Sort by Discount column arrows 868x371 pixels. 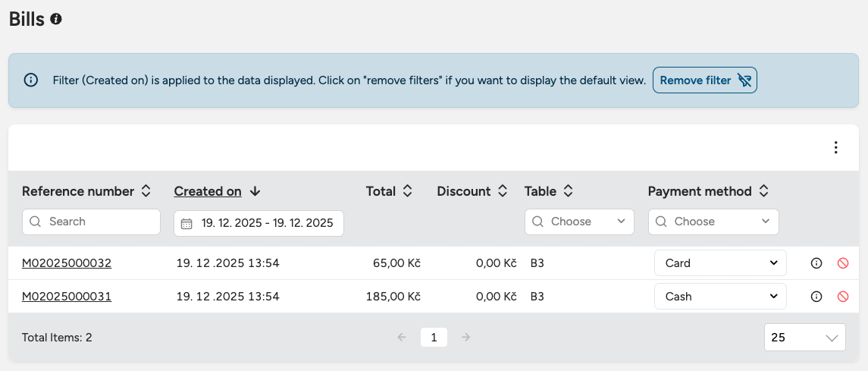click(502, 191)
